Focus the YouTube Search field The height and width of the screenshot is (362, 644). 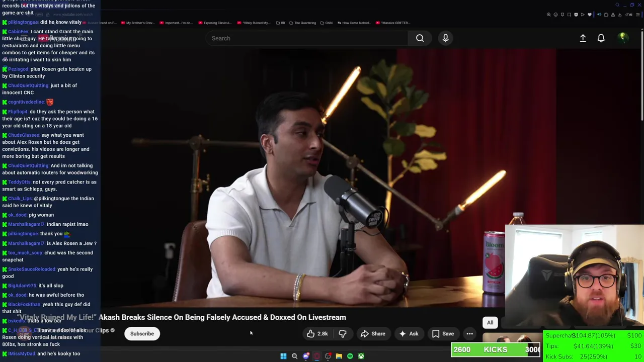click(x=308, y=38)
